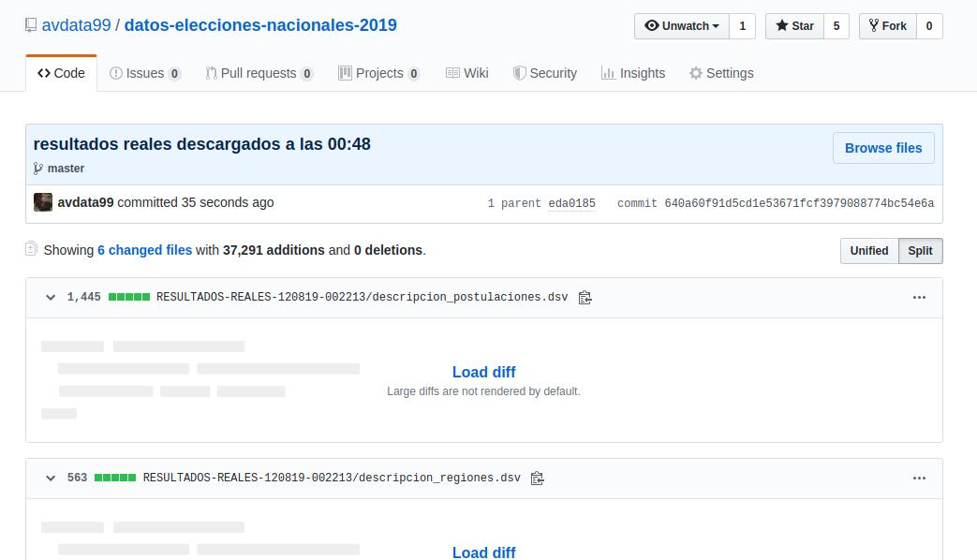Click descripcion_regiones.dsv file path
Screen dimensions: 977x560
tap(332, 478)
